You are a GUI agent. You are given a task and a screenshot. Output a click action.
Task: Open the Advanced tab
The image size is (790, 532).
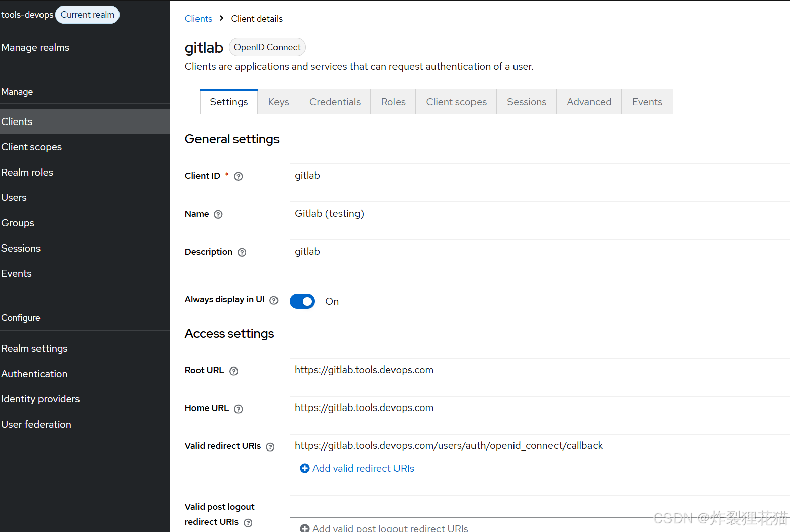[x=589, y=102]
